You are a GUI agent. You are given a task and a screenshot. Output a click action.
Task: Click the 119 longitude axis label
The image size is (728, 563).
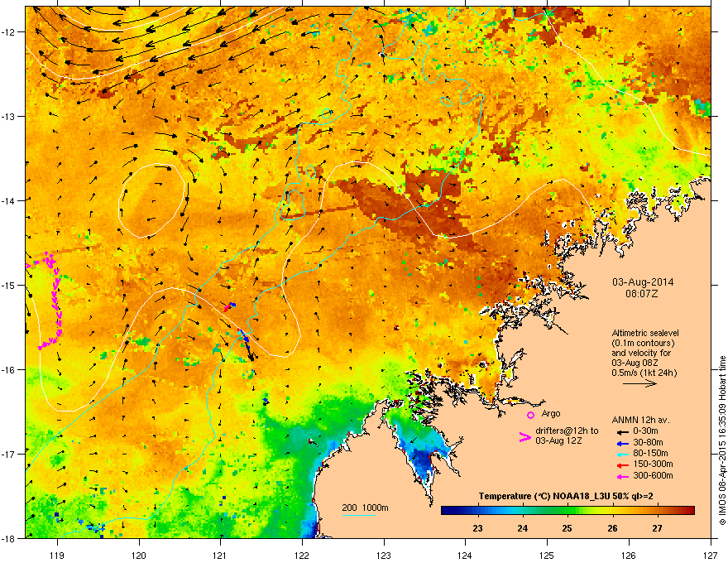[57, 555]
